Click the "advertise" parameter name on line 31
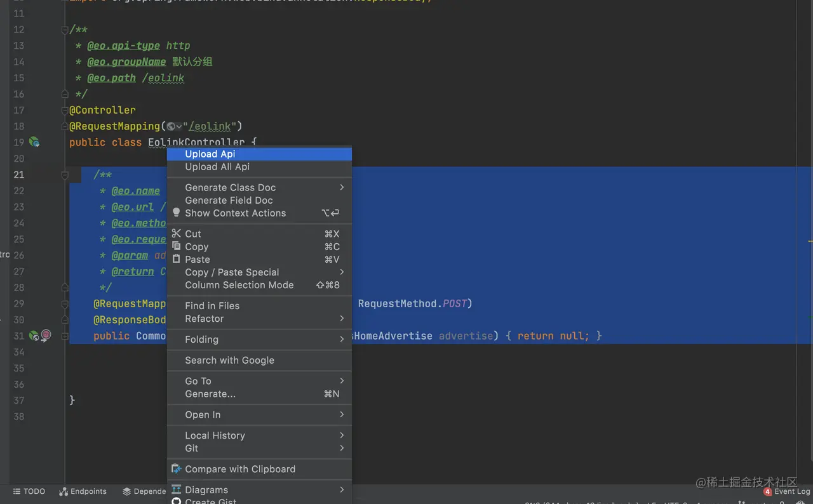The image size is (813, 504). tap(466, 336)
